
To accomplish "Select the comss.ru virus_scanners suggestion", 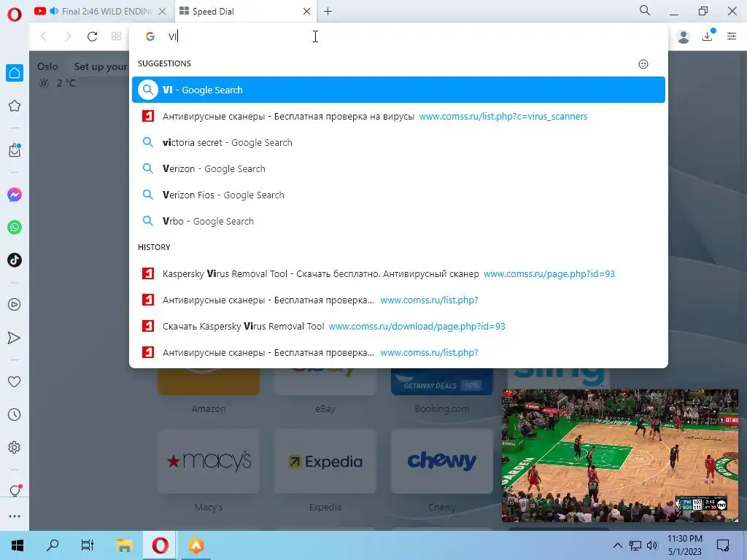I will (x=398, y=116).
